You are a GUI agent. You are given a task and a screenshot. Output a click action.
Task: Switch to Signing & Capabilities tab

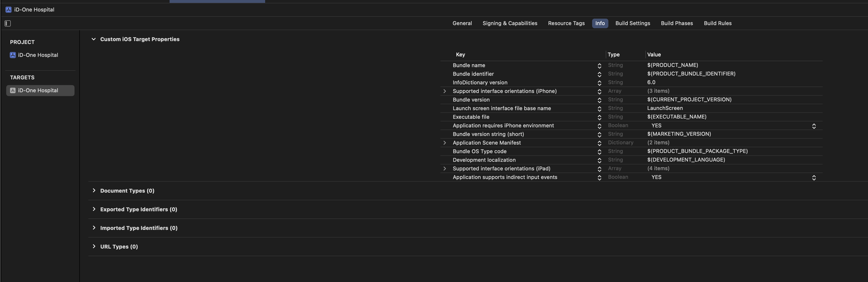[x=510, y=23]
